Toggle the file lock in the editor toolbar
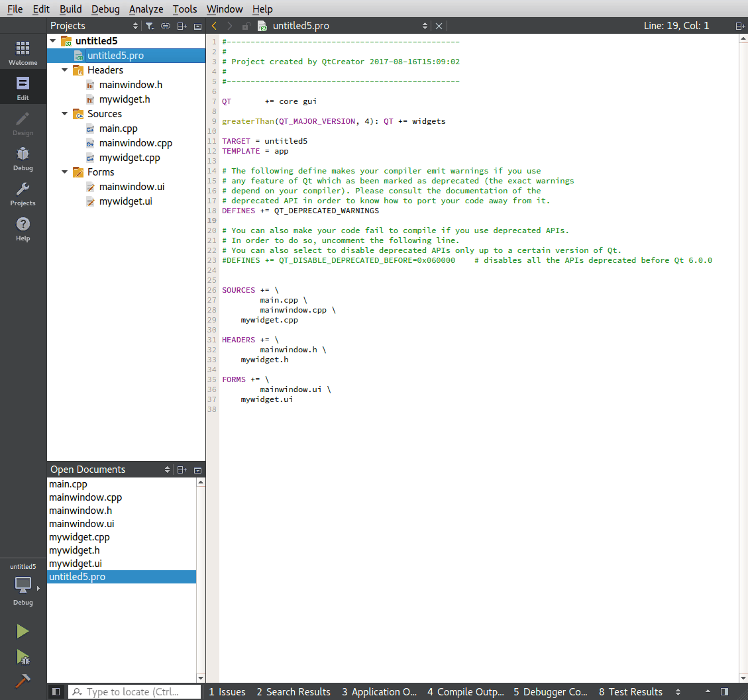 tap(244, 25)
